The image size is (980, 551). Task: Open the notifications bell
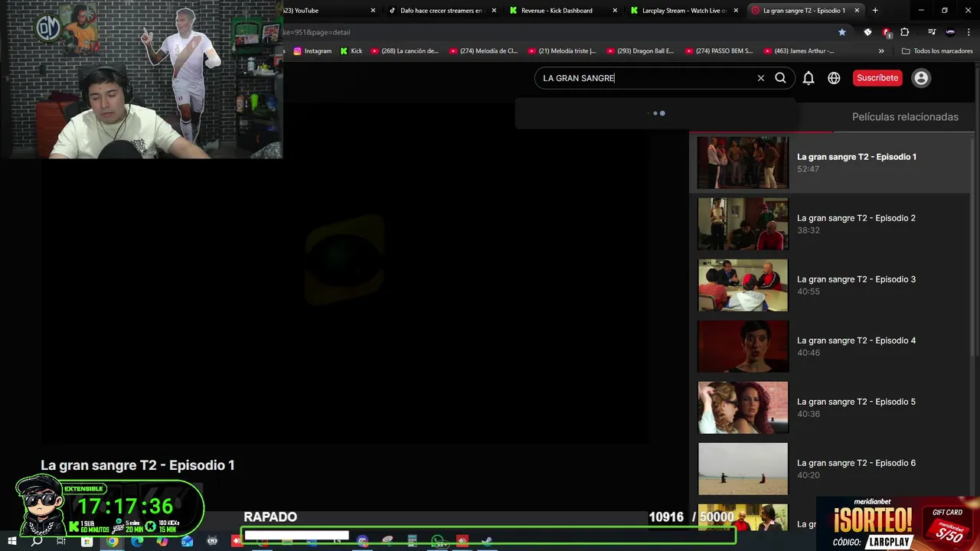click(808, 78)
